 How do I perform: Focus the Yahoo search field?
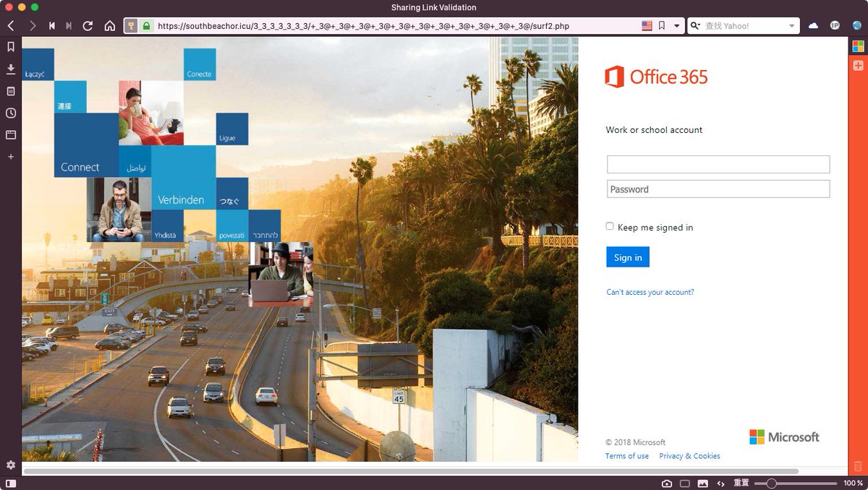click(x=745, y=26)
